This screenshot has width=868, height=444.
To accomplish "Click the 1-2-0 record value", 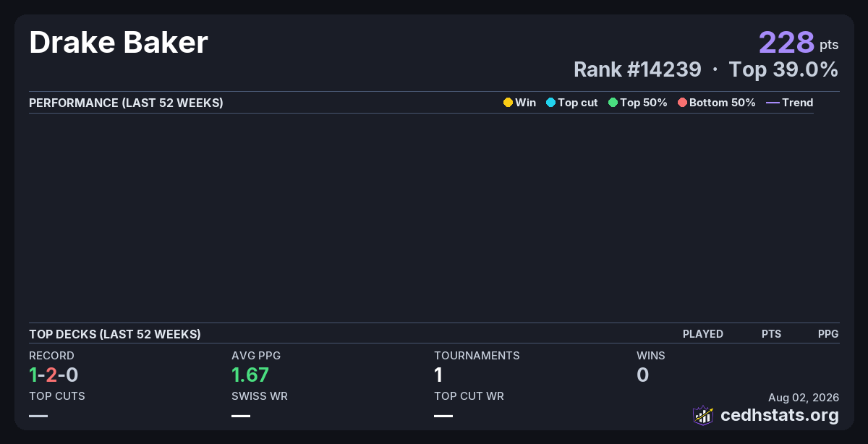I will (x=54, y=375).
